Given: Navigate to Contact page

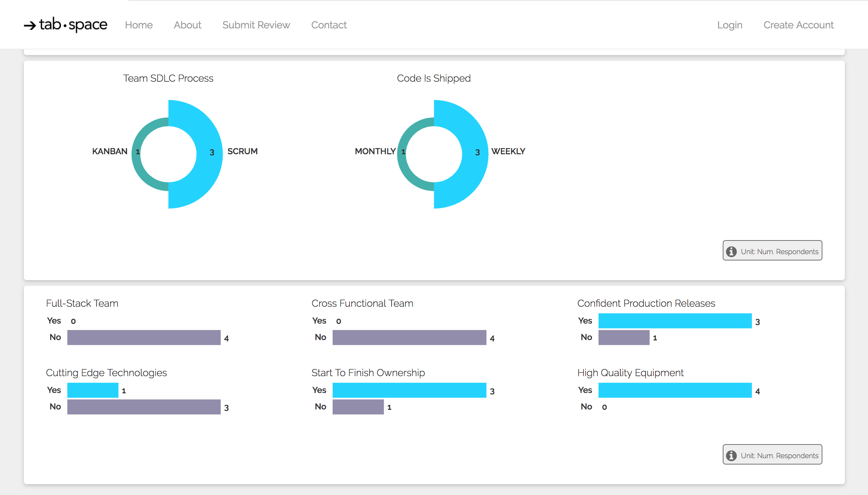Looking at the screenshot, I should pos(329,25).
